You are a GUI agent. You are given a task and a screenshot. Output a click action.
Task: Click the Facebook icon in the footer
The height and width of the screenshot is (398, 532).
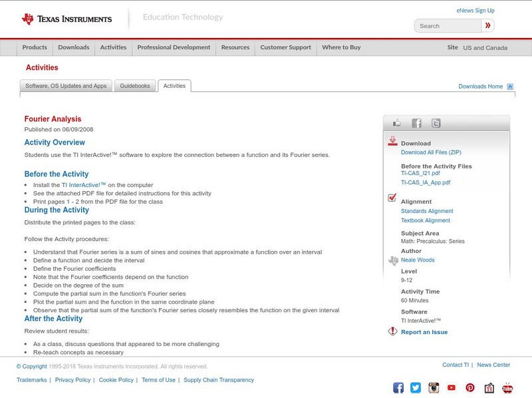[398, 387]
